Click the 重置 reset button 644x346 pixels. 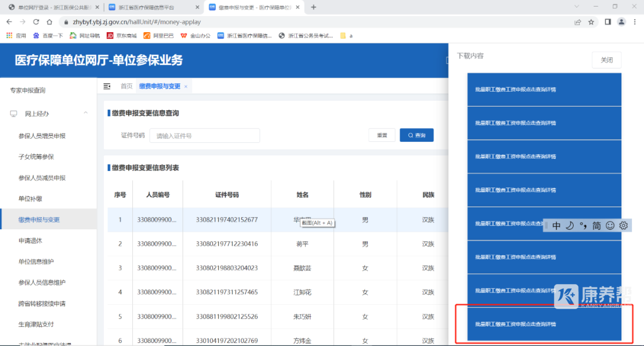382,135
